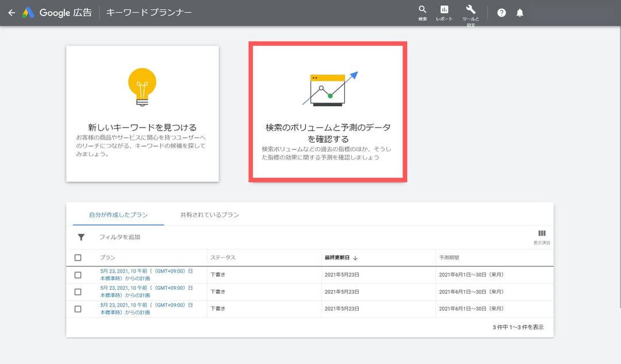The image size is (621, 364).
Task: Click the フィルタを追加 filter field
Action: [x=120, y=237]
